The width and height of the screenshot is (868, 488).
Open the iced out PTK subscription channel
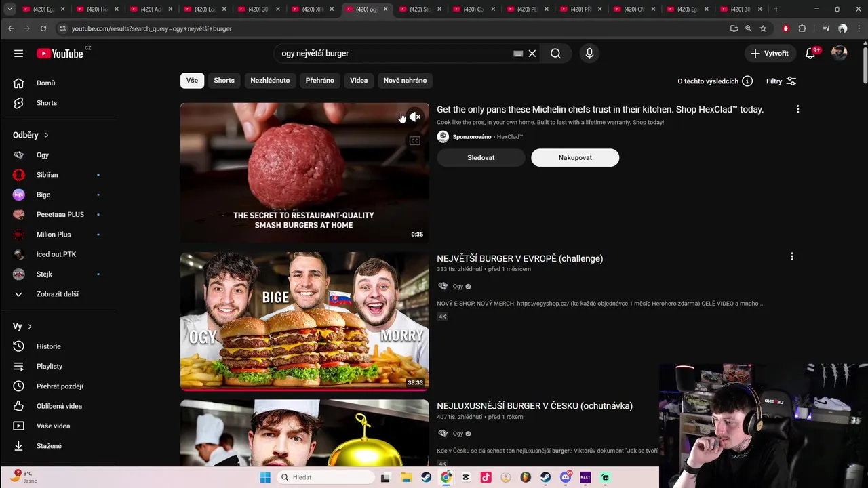[58, 254]
